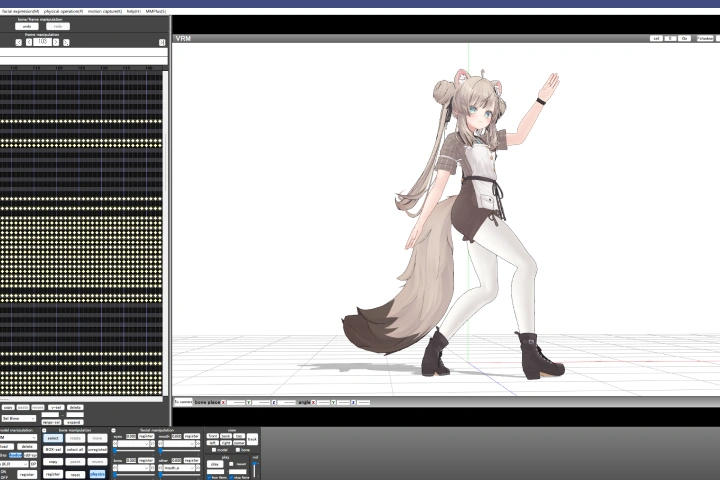Click the BOX-sel button

pos(53,450)
